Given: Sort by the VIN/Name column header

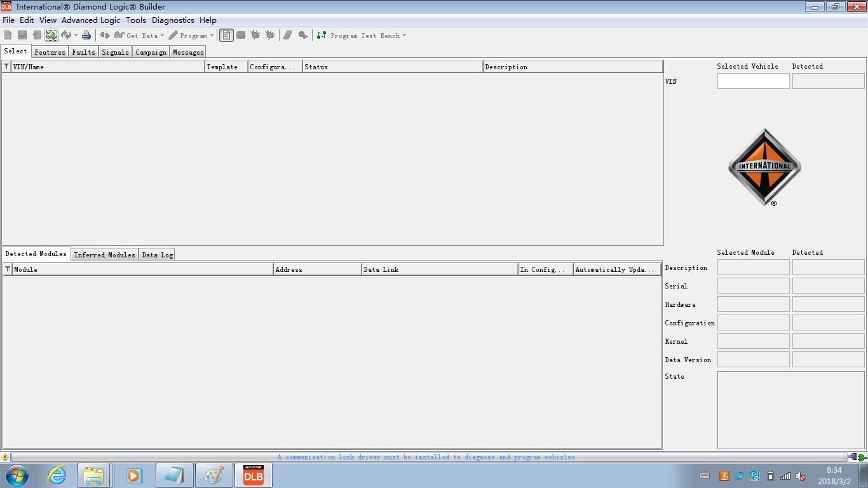Looking at the screenshot, I should coord(108,67).
